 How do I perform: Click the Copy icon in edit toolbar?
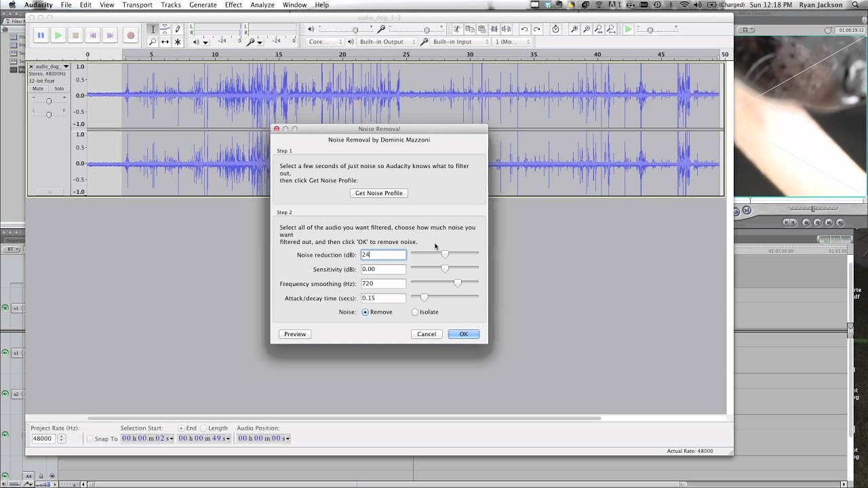469,29
